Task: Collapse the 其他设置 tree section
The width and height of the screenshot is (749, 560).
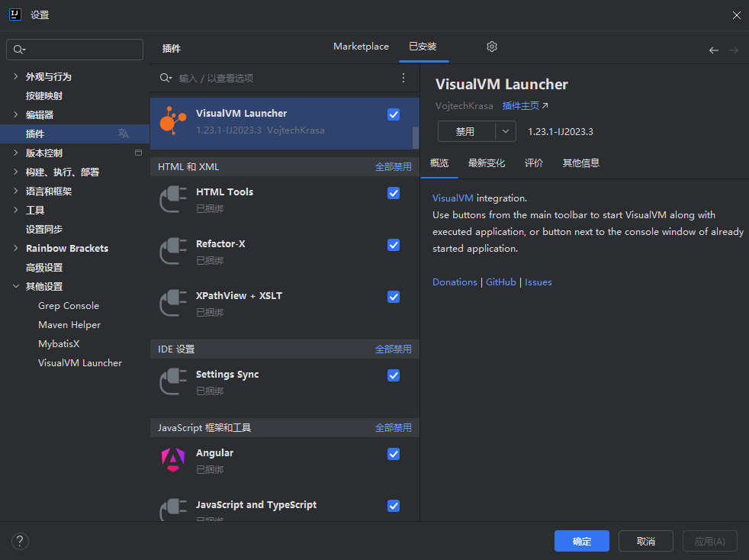Action: (x=16, y=286)
